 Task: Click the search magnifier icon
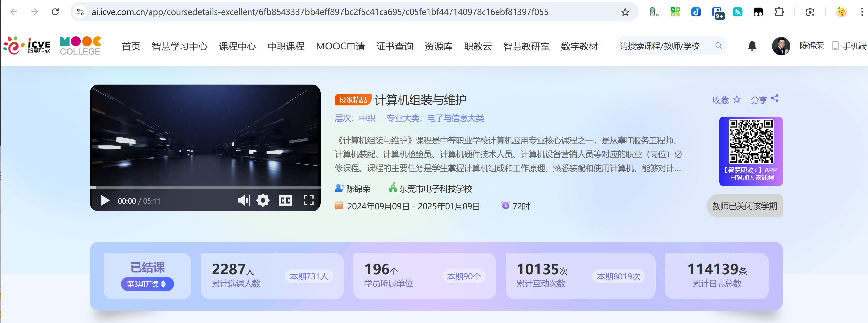click(718, 46)
